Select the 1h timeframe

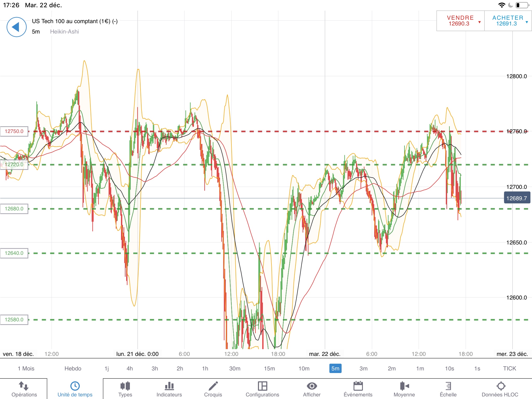tap(205, 368)
